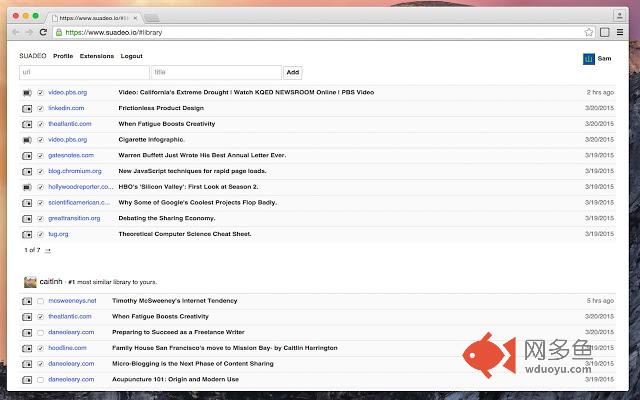Check the mcsweeneys.net item checkbox

pos(40,301)
